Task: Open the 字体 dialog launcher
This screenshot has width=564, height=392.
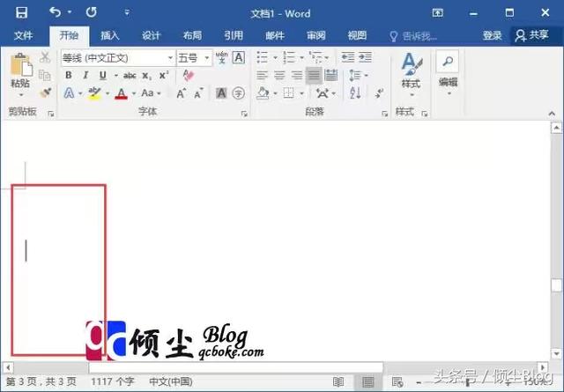Action: (x=244, y=114)
